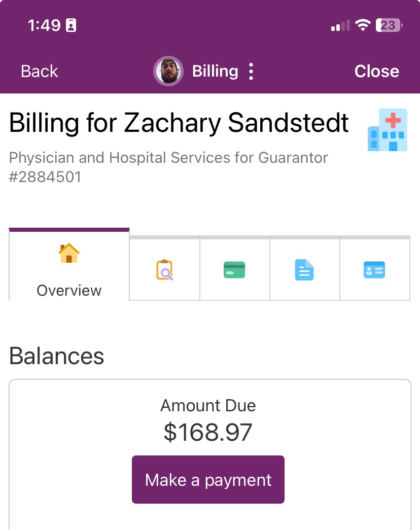420x530 pixels.
Task: Tap the battery level indicator
Action: (x=389, y=25)
